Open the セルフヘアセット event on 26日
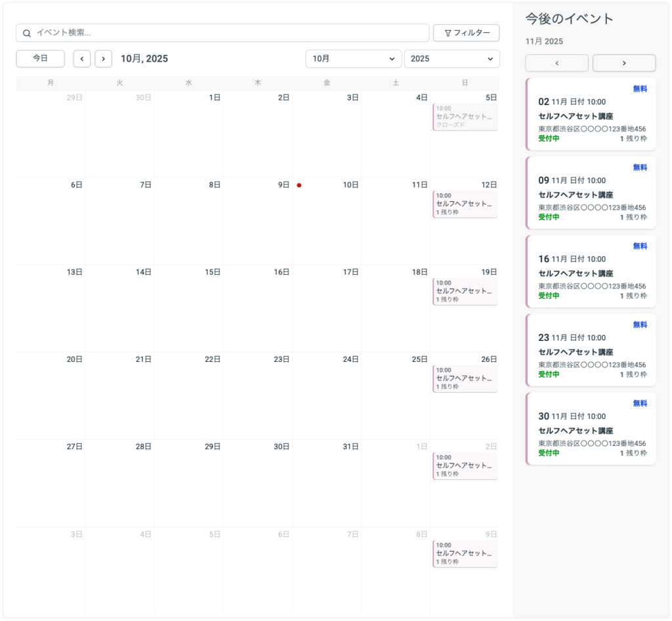 [465, 378]
